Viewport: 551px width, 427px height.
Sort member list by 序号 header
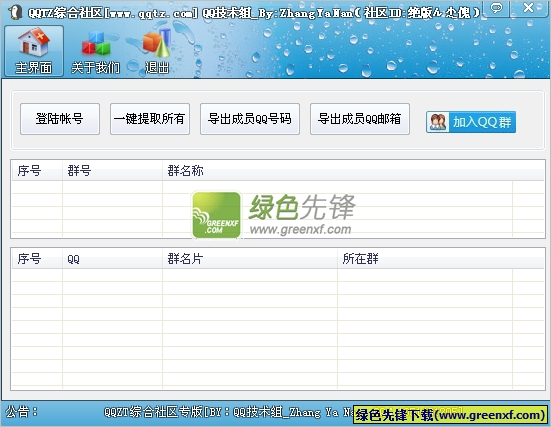click(37, 259)
